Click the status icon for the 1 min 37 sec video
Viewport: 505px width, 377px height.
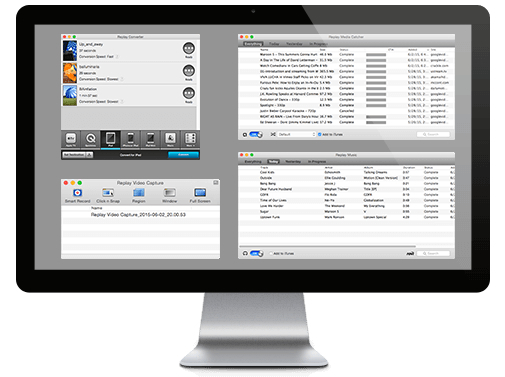[189, 93]
